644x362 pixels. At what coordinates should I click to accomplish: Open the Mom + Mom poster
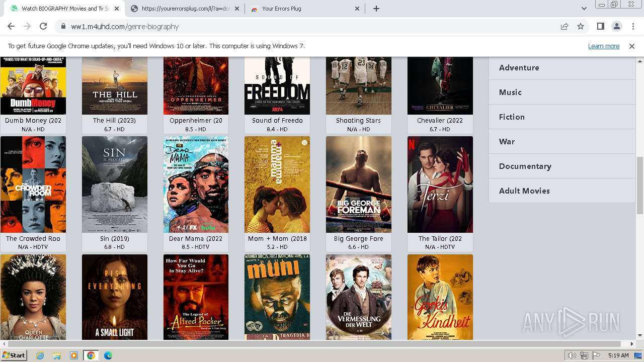[277, 185]
